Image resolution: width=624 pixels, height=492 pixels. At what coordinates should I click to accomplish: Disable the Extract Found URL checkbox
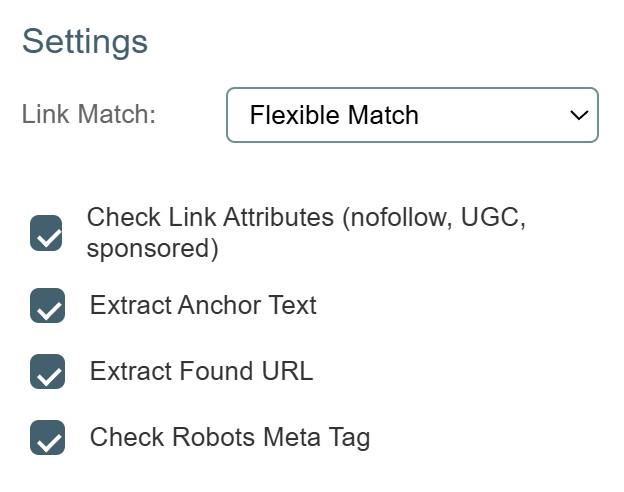pos(46,371)
